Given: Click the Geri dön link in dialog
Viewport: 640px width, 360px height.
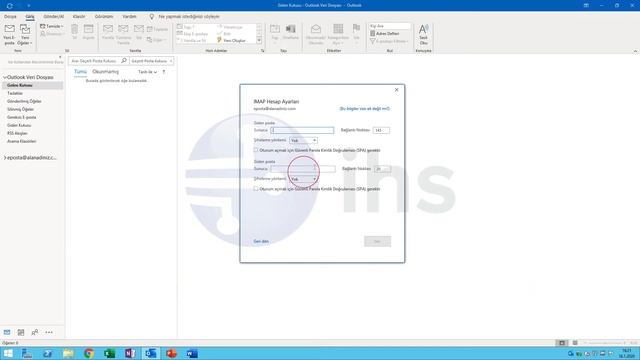Looking at the screenshot, I should [261, 241].
